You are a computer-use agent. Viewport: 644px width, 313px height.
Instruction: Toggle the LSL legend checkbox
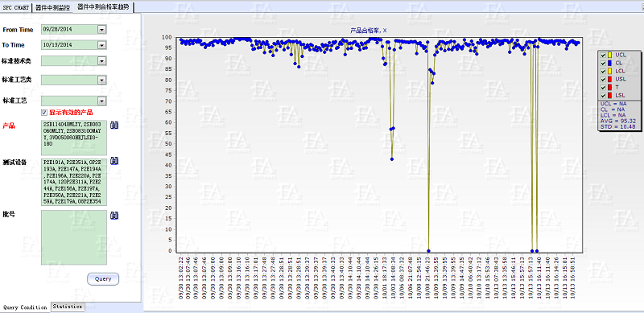pyautogui.click(x=602, y=95)
